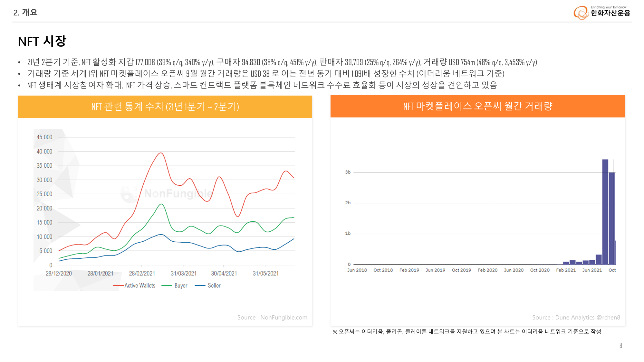Click the 2. 개요 section heading

[25, 12]
